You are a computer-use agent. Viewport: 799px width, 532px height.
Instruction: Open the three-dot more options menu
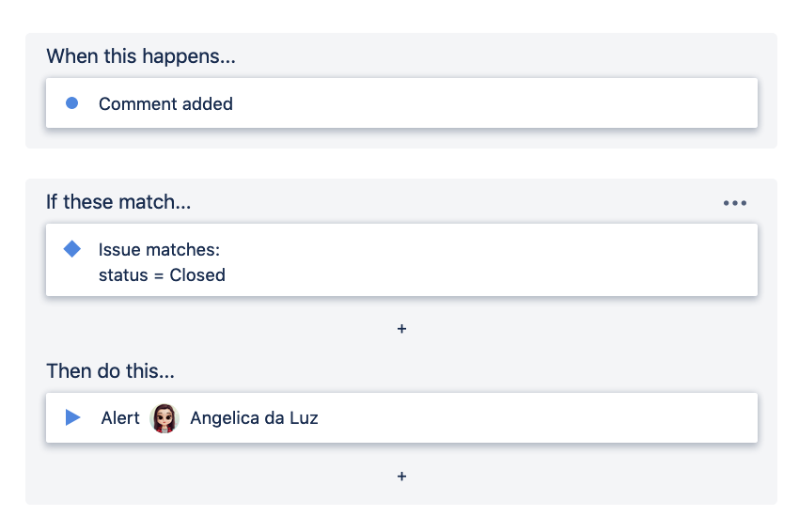[x=735, y=203]
